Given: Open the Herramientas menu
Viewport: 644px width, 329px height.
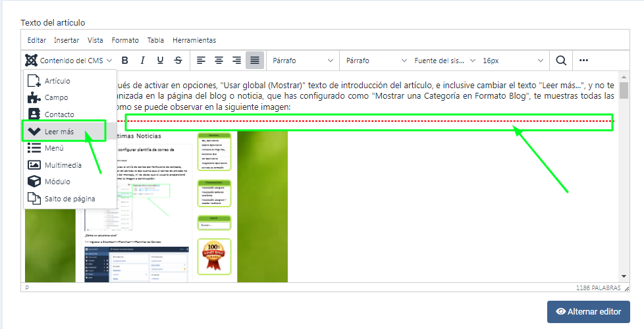Looking at the screenshot, I should click(x=194, y=40).
